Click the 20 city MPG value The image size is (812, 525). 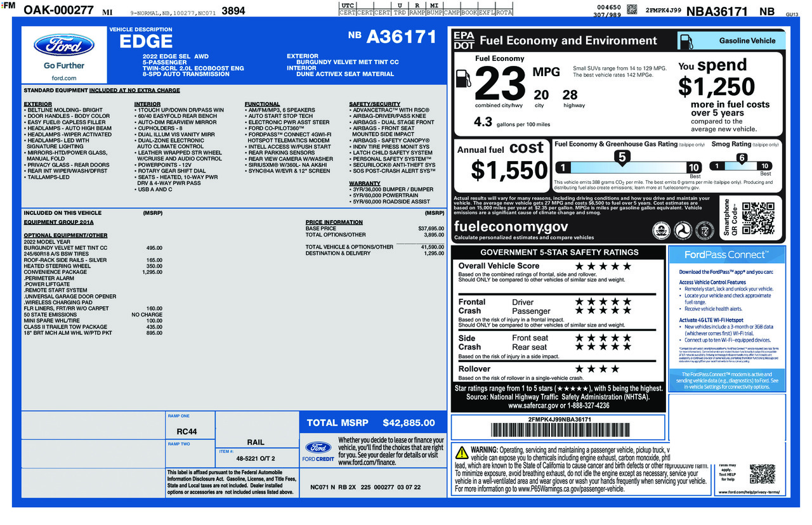point(540,95)
